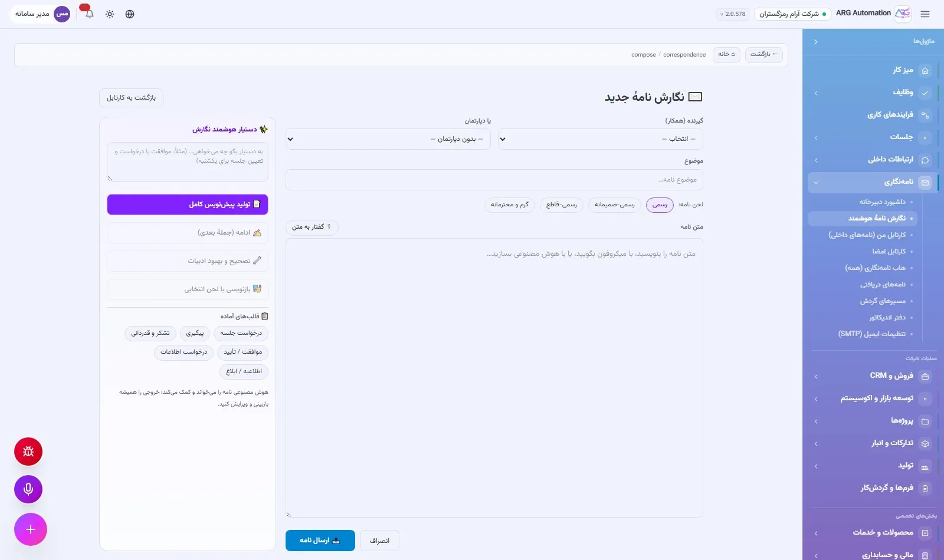Click the pink plus floating button
944x560 pixels.
point(31,529)
